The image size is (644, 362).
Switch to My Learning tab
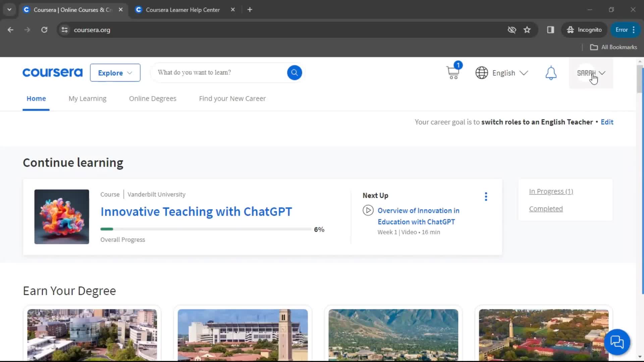(x=88, y=99)
